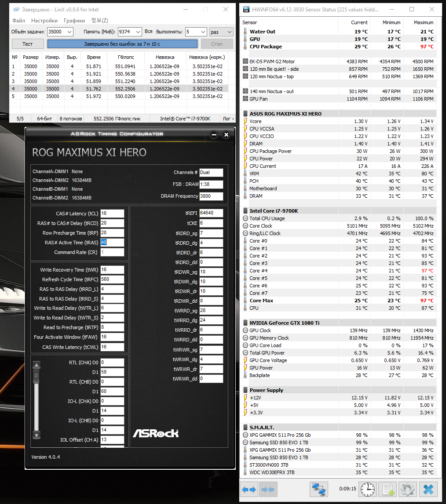The height and width of the screenshot is (504, 446).
Task: Click LinX ГФлопс column header
Action: coord(125,57)
